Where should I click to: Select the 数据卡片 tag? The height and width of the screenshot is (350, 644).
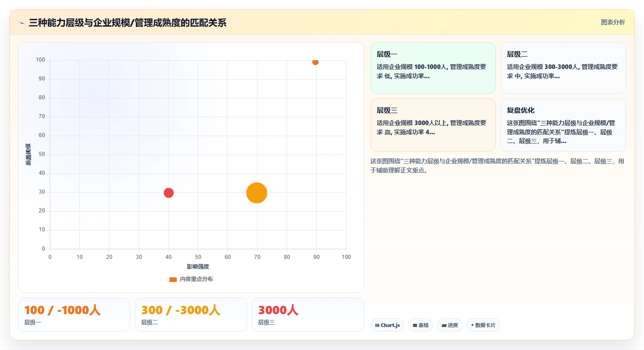click(x=483, y=325)
